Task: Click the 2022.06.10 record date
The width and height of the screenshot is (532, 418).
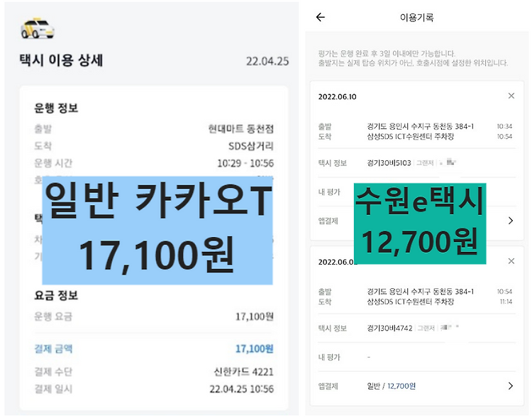Action: tap(337, 97)
